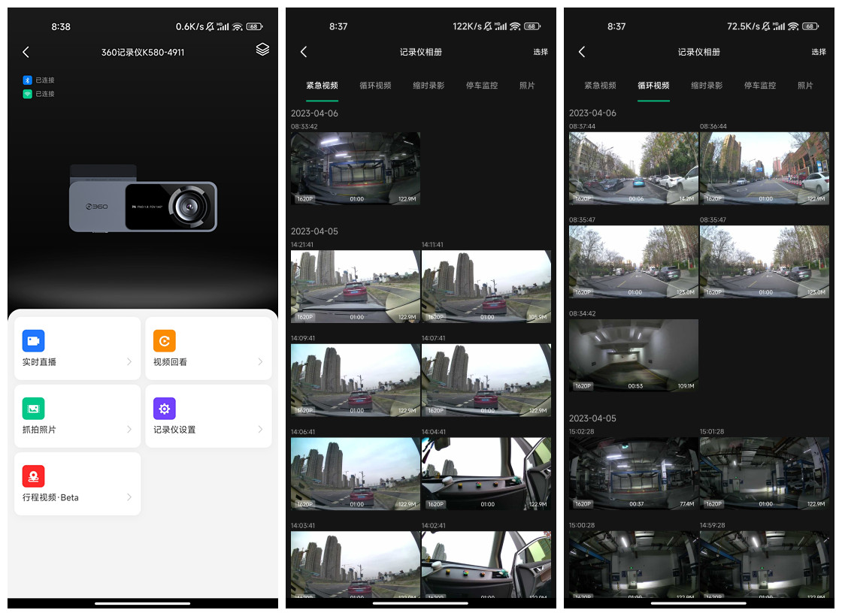
Task: Tap the back arrow on 记录仪相册 screen
Action: pos(304,52)
